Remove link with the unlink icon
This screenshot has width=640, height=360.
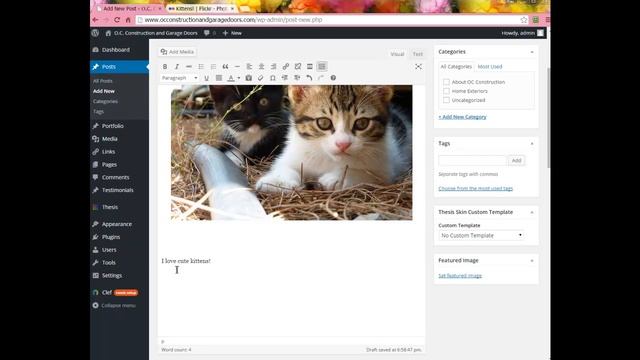(298, 67)
